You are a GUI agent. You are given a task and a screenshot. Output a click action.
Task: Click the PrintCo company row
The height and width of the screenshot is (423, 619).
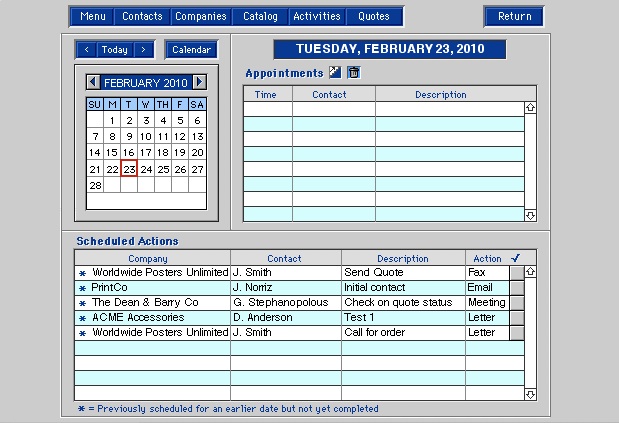point(152,288)
